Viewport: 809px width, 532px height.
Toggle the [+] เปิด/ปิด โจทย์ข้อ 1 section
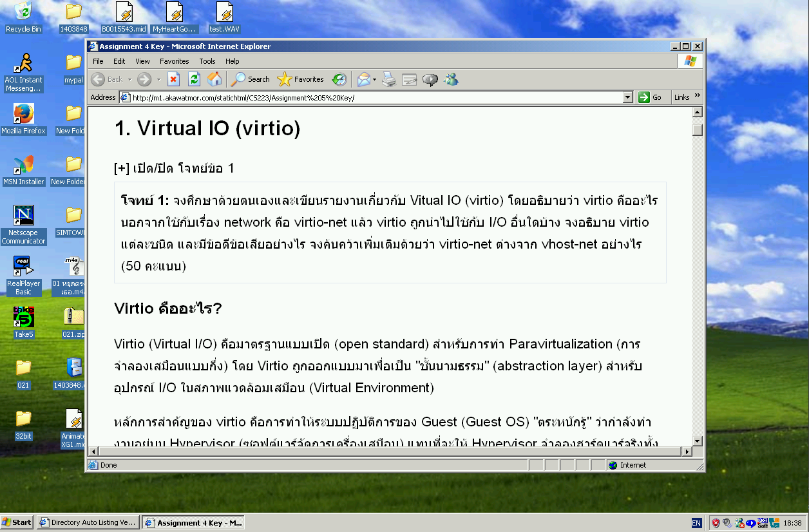174,169
